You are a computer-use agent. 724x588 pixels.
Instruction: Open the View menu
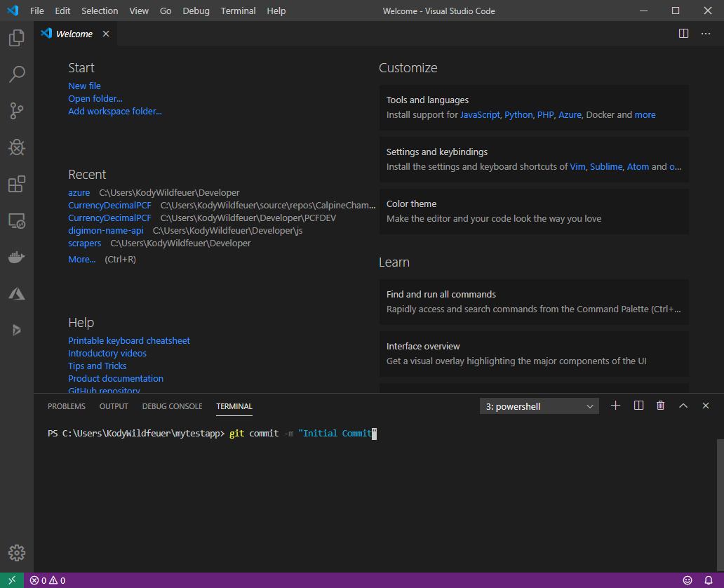(138, 11)
